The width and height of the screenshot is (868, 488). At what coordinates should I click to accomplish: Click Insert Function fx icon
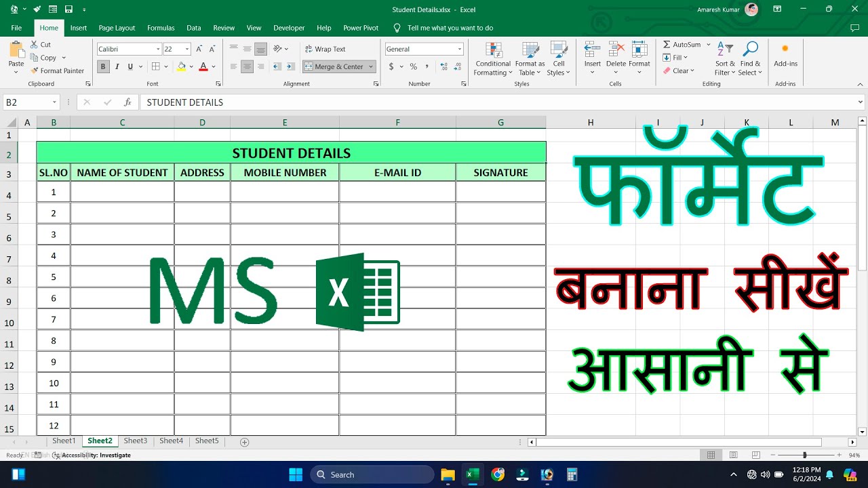click(x=127, y=102)
